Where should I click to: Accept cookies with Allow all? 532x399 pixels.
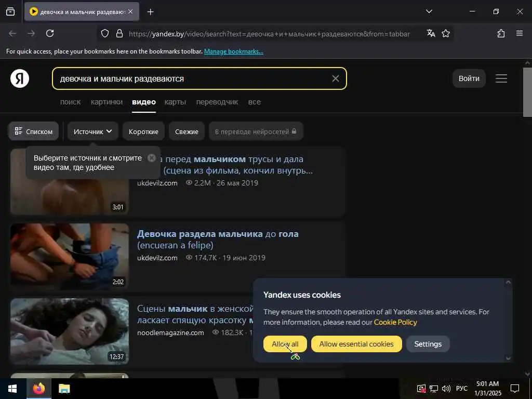tap(285, 344)
